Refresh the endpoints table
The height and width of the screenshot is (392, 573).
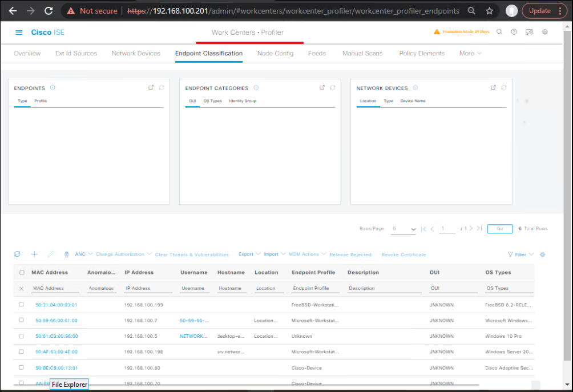coord(17,254)
